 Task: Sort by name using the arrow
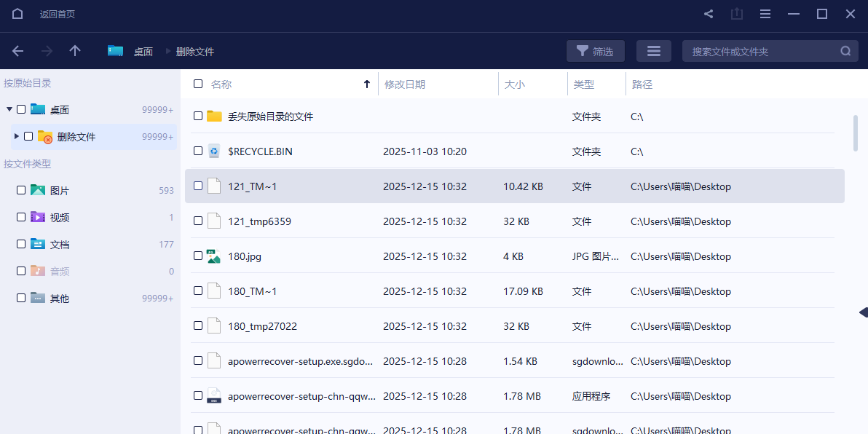coord(366,84)
